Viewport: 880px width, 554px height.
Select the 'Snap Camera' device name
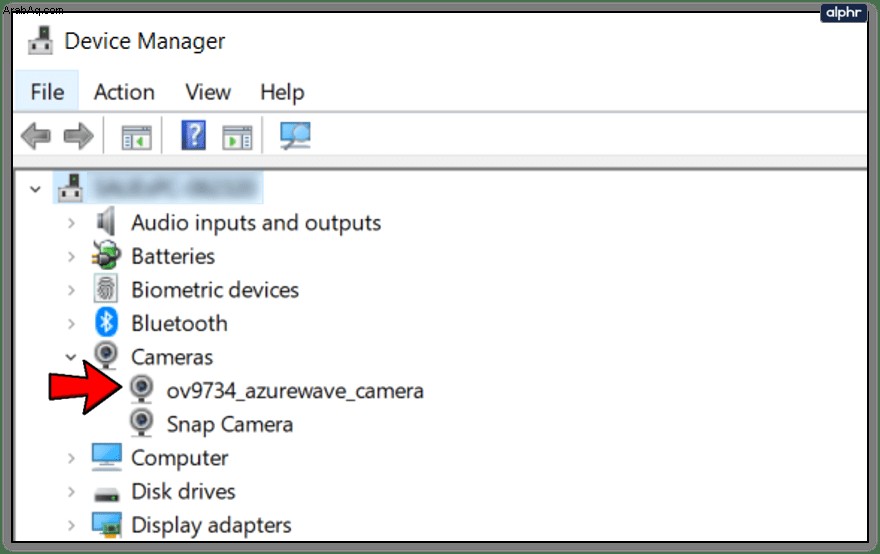[x=230, y=425]
